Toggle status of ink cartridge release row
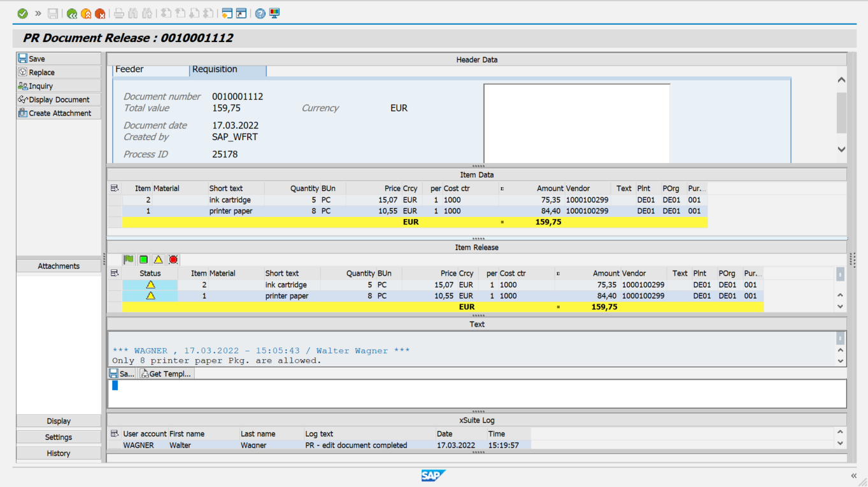868x487 pixels. point(150,285)
